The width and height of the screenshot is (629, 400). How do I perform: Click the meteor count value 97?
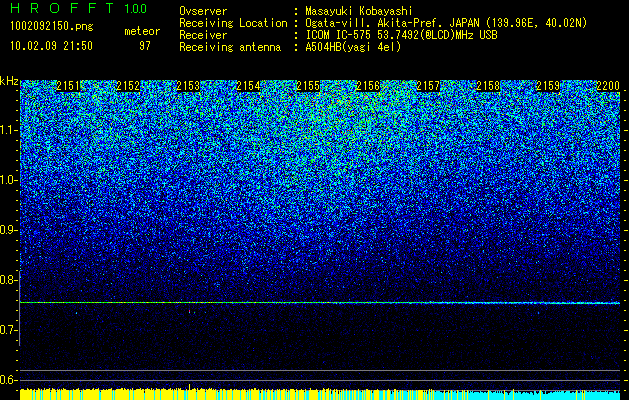(x=144, y=46)
